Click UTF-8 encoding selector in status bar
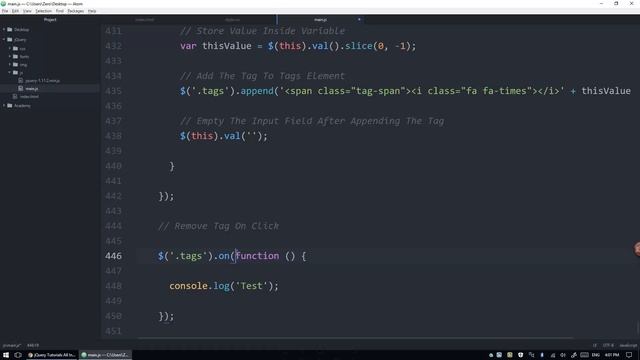640x360 pixels. pyautogui.click(x=608, y=345)
